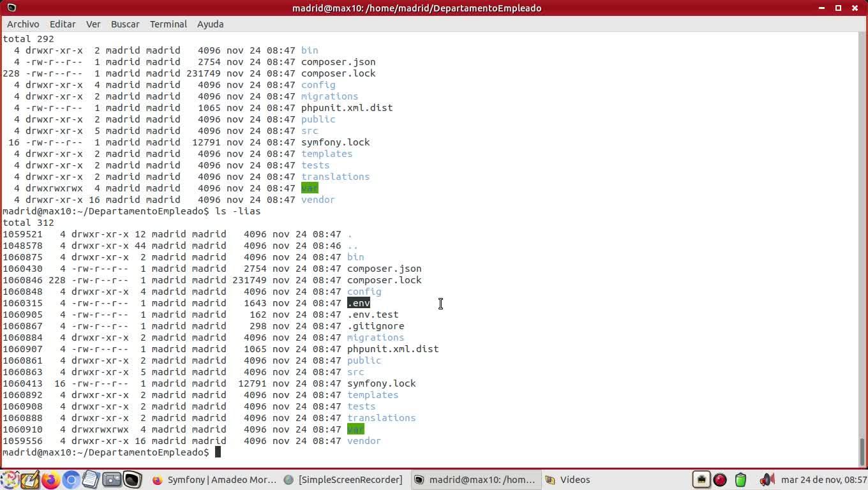The image size is (868, 490).
Task: Select the madrid@max10 terminal taskbar button
Action: [x=475, y=480]
